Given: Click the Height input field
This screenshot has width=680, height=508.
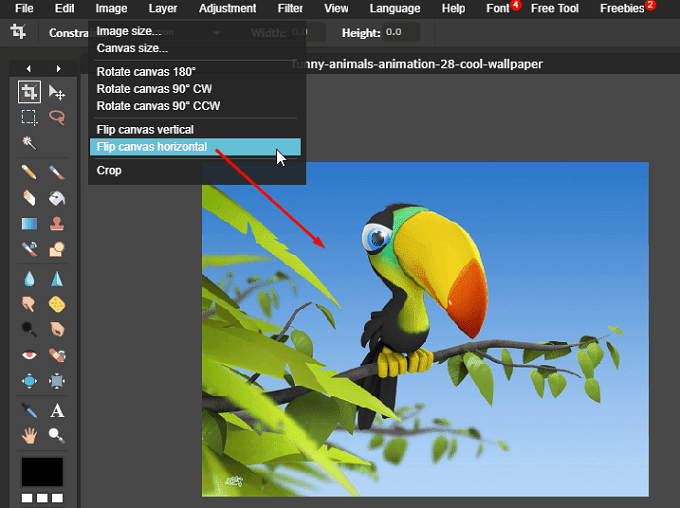Looking at the screenshot, I should pos(402,32).
